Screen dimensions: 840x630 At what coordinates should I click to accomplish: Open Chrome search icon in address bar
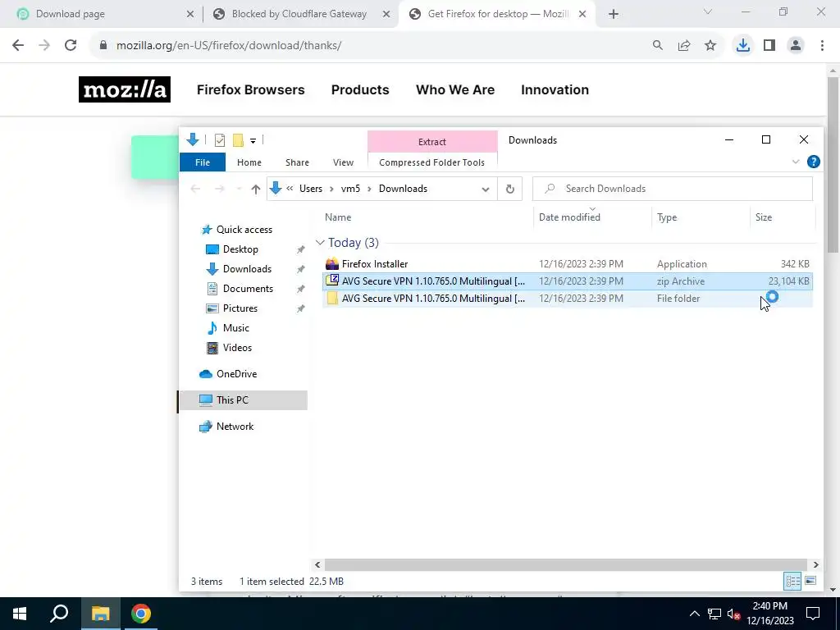(x=658, y=46)
